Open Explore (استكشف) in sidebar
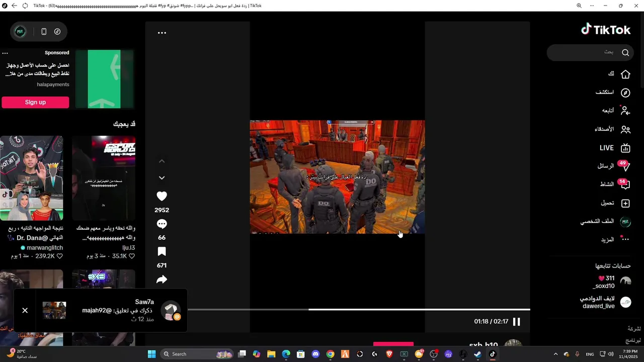Screen dimensions: 644x362 (x=612, y=93)
